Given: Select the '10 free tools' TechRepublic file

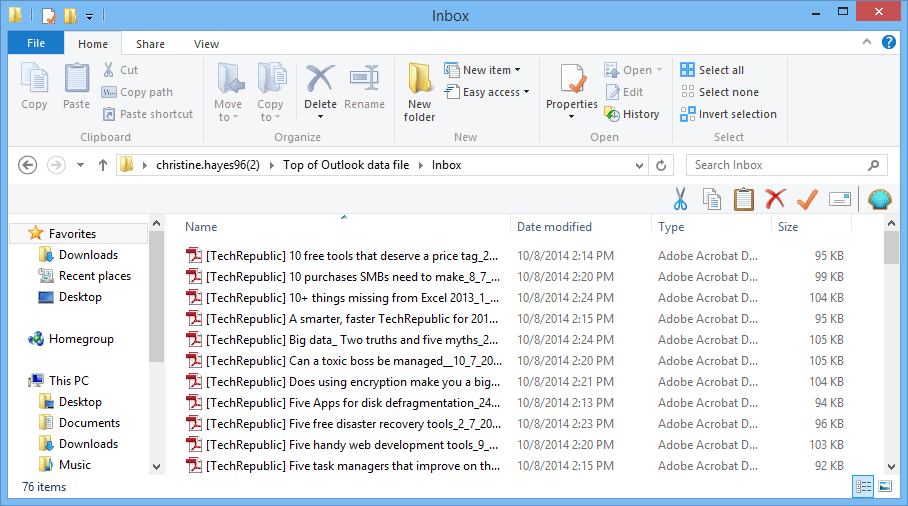Looking at the screenshot, I should point(342,256).
